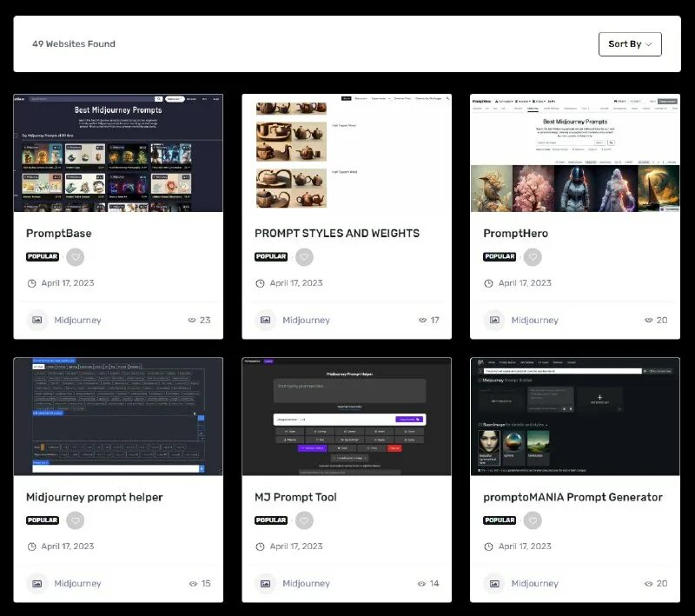Click the eye view icon on MJ Prompt Tool card
The image size is (695, 616).
point(420,583)
